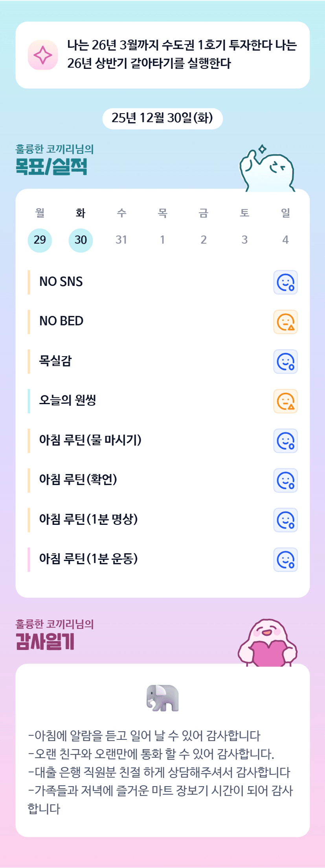Tap the smiley icon for 아침 루틴(1분 명상)

tap(285, 520)
